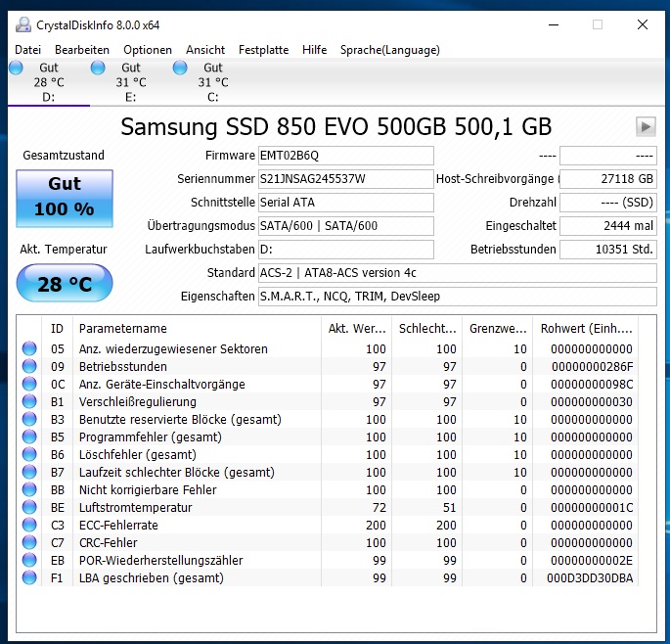Screen dimensions: 670x644
Task: Open the Ansicht menu
Action: pos(205,50)
